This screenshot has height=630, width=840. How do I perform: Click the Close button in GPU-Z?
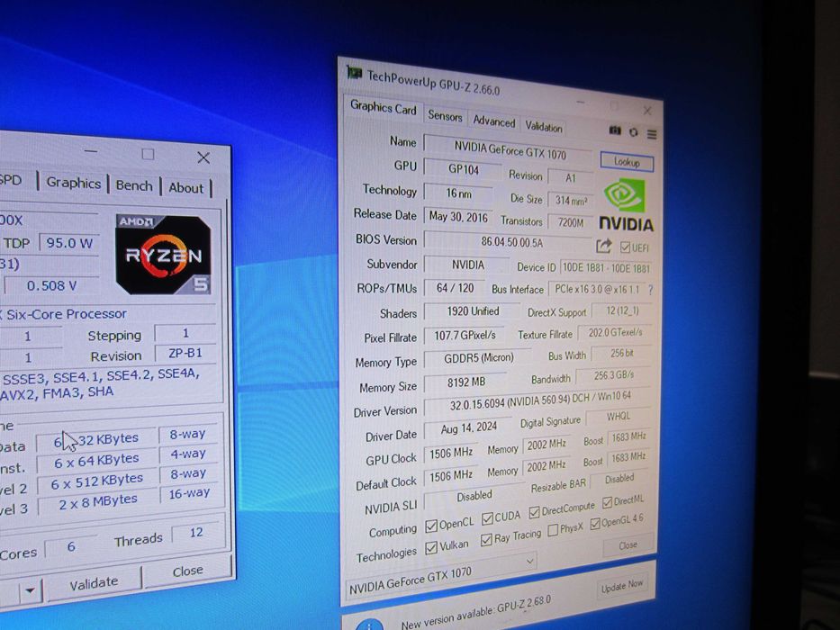[628, 545]
